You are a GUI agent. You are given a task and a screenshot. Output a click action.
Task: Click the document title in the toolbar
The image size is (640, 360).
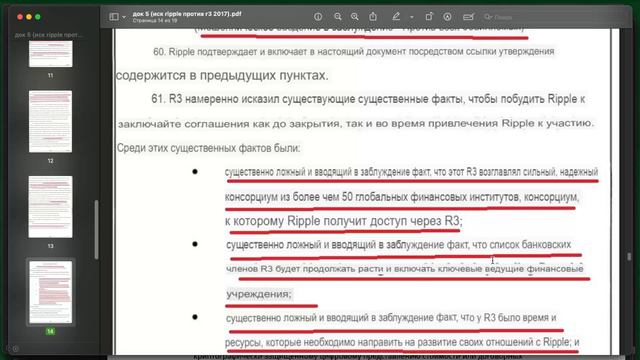tap(187, 14)
